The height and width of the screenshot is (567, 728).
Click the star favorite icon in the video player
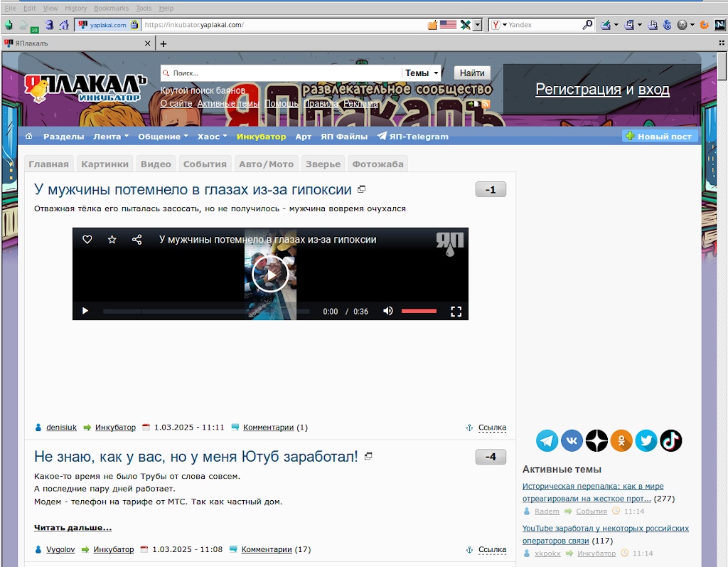click(x=112, y=239)
